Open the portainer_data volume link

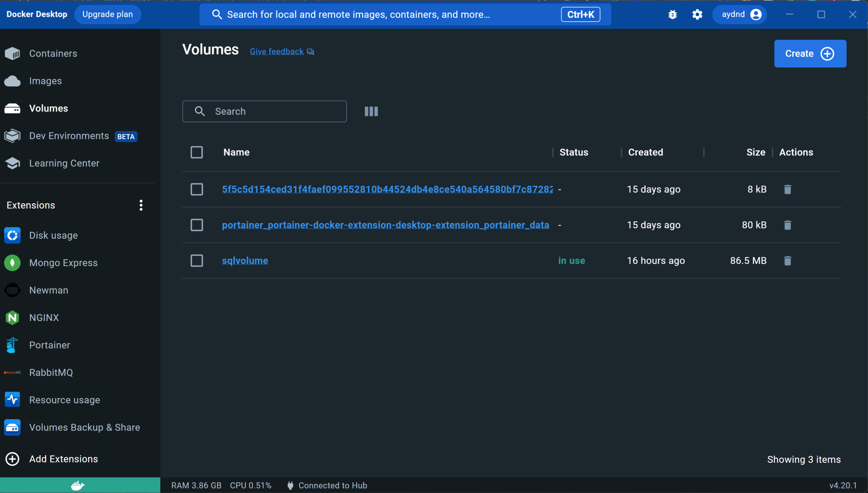point(385,225)
